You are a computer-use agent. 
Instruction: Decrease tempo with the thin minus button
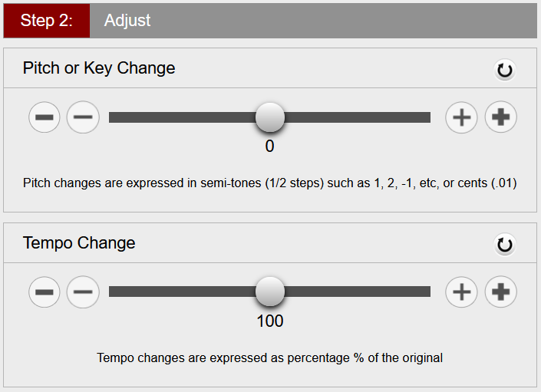[83, 292]
